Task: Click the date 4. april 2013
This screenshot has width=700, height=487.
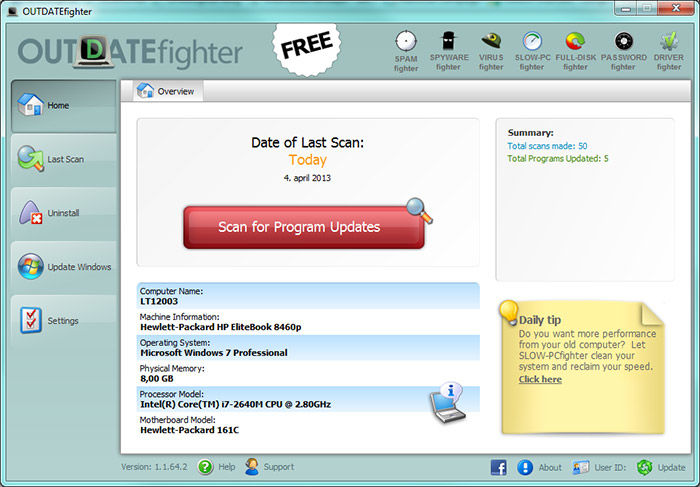Action: (307, 178)
